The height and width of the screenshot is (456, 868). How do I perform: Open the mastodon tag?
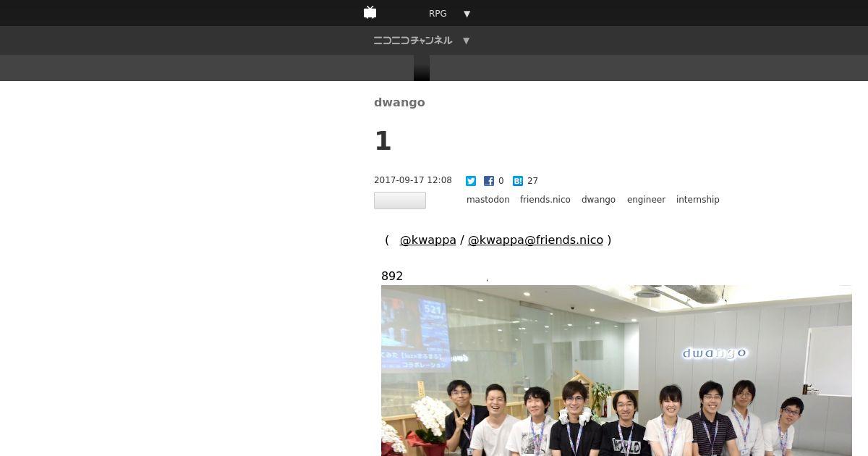tap(488, 200)
